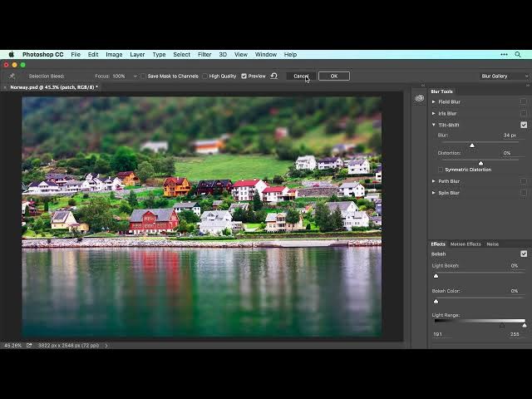The height and width of the screenshot is (399, 532).
Task: Enable the Field Blur checkbox
Action: pyautogui.click(x=524, y=101)
